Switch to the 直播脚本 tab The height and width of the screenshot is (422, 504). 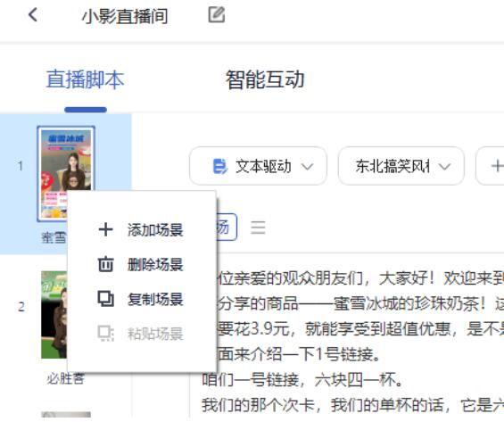click(85, 79)
